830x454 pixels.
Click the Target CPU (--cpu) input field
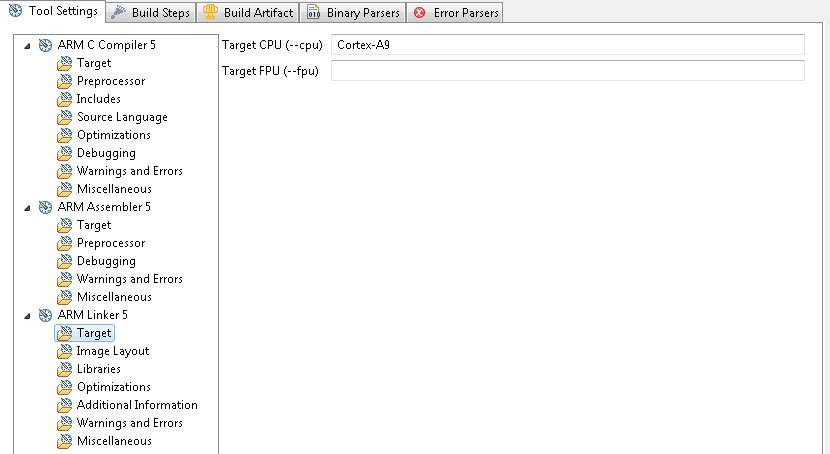(x=567, y=45)
